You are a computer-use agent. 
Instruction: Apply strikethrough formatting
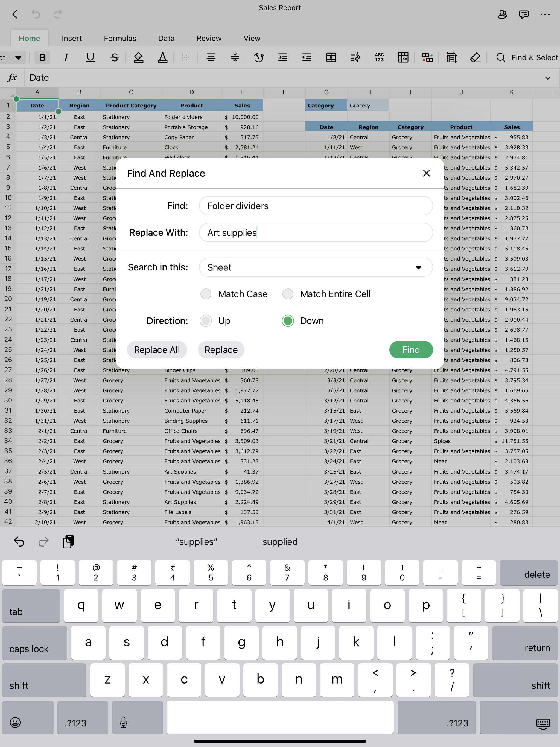[x=115, y=57]
